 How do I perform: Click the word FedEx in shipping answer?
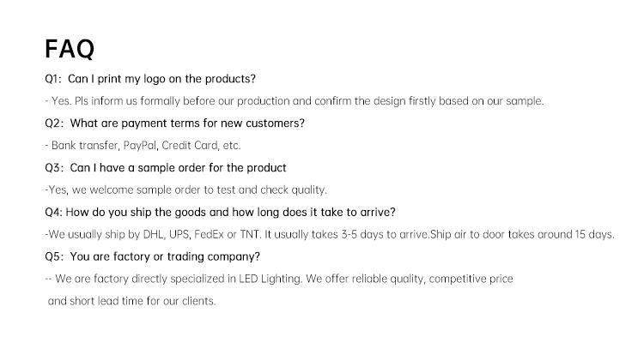[209, 234]
